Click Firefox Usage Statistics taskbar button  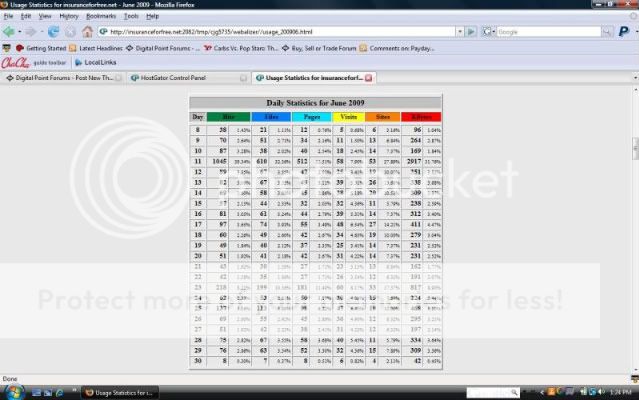[120, 393]
